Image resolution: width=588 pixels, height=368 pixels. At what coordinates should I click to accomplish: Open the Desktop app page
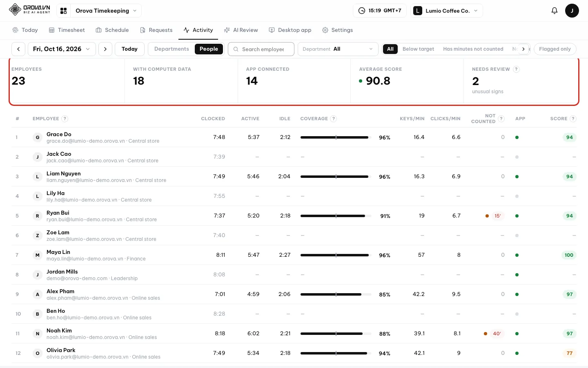tap(290, 30)
